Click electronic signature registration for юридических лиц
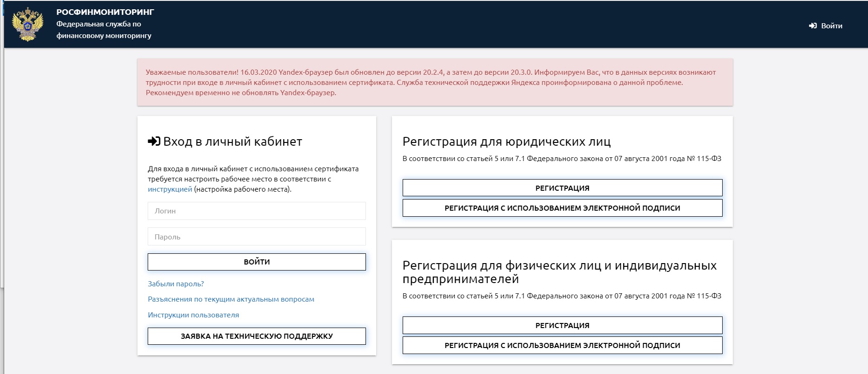This screenshot has height=374, width=868. coord(562,208)
